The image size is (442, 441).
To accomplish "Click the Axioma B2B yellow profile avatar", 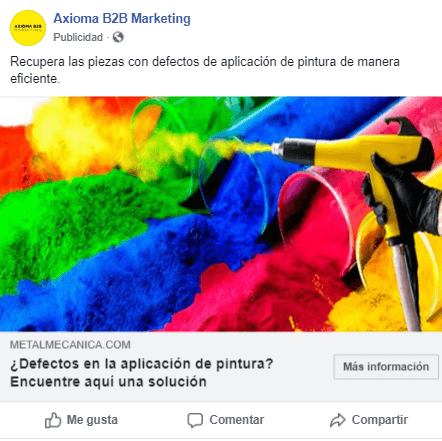I will [28, 28].
